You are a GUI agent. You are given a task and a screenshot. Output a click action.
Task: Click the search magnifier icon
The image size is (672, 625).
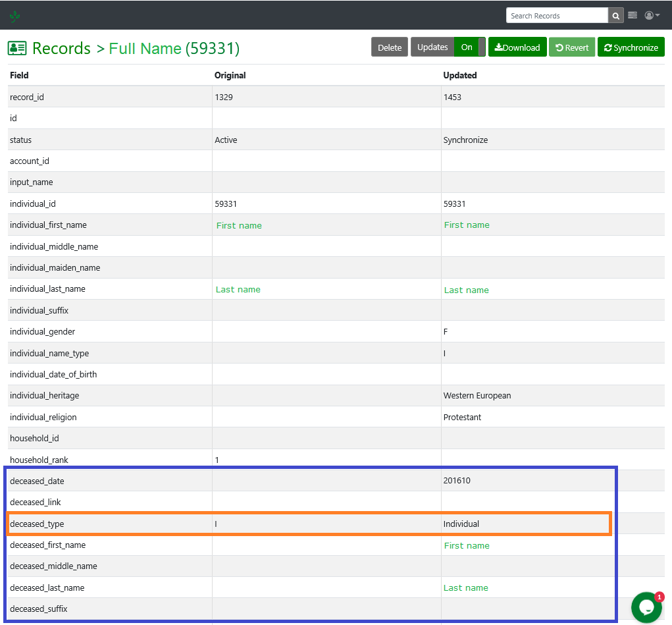[615, 14]
